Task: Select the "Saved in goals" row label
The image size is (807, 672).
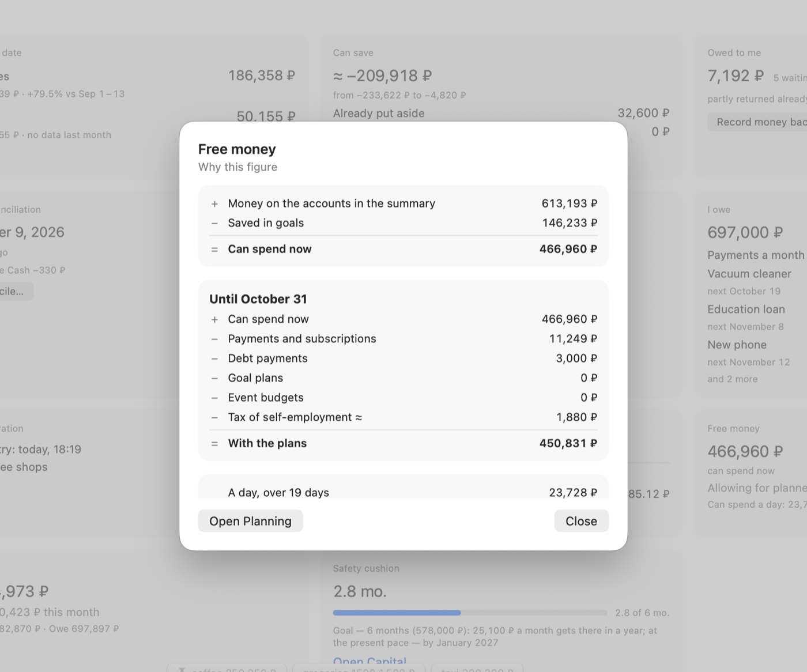Action: [x=266, y=223]
